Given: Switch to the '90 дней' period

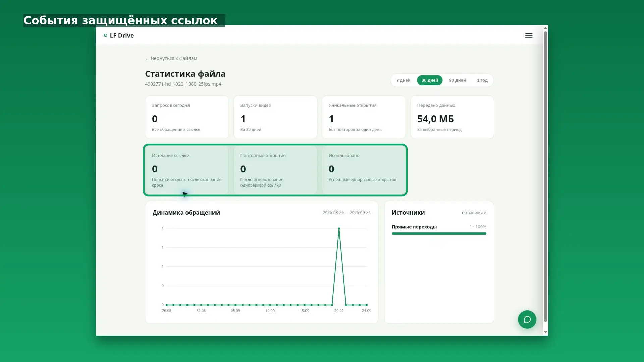Looking at the screenshot, I should pyautogui.click(x=458, y=80).
